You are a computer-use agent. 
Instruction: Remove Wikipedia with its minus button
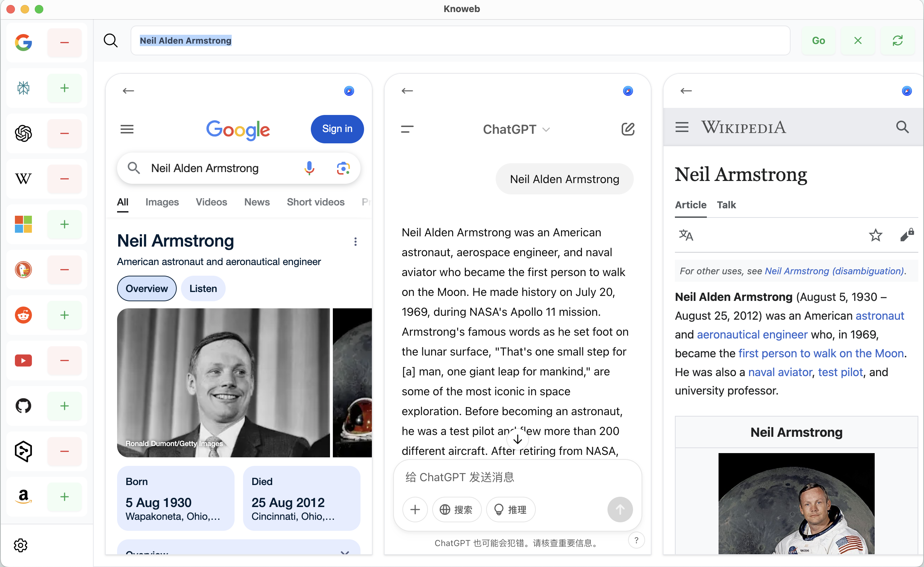pos(65,179)
